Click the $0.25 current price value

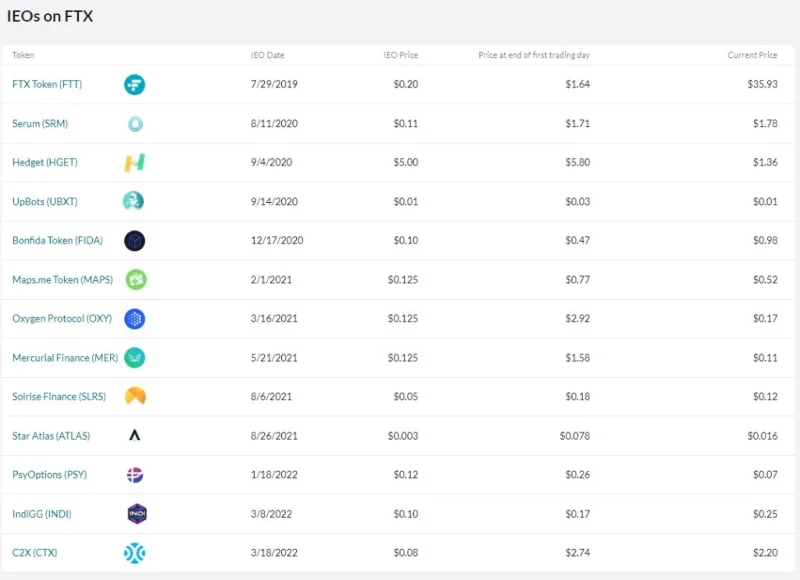765,514
